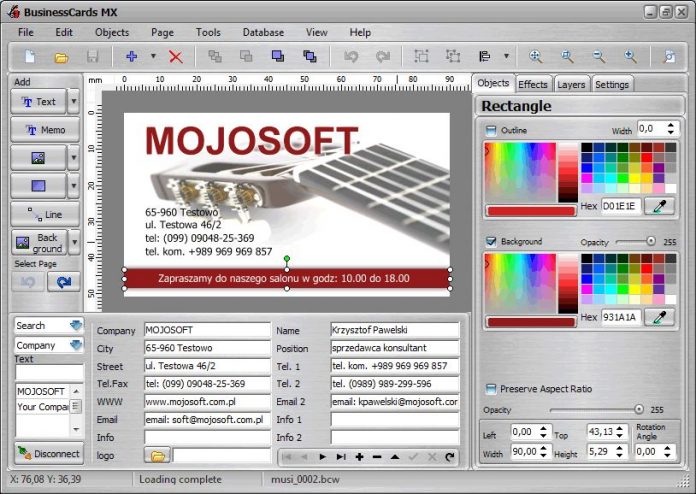
Task: Open the Database menu
Action: pos(263,32)
